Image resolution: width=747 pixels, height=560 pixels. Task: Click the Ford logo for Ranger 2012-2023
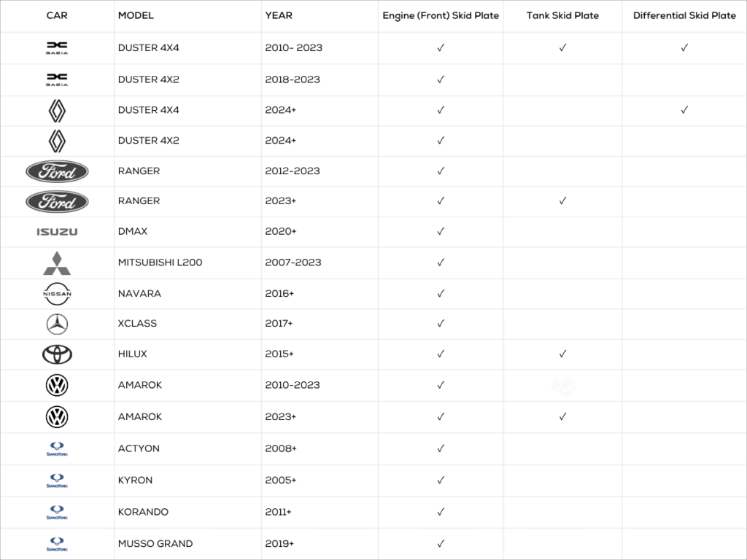57,171
